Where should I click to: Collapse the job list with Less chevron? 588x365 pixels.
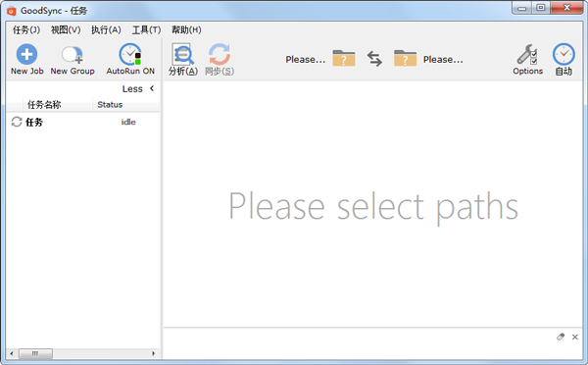(x=152, y=88)
